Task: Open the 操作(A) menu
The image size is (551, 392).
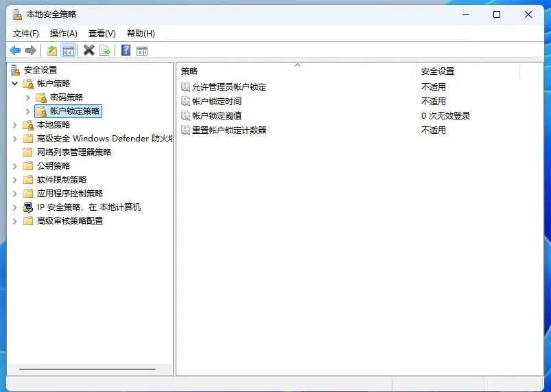Action: (64, 33)
